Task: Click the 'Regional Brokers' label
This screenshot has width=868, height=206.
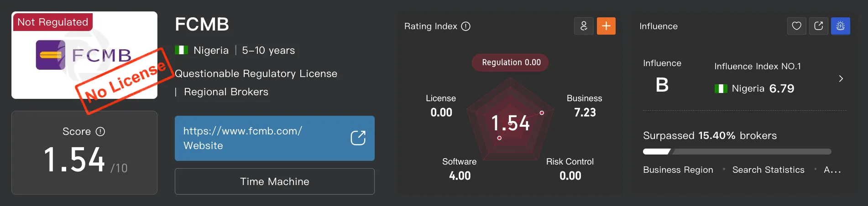Action: coord(226,92)
